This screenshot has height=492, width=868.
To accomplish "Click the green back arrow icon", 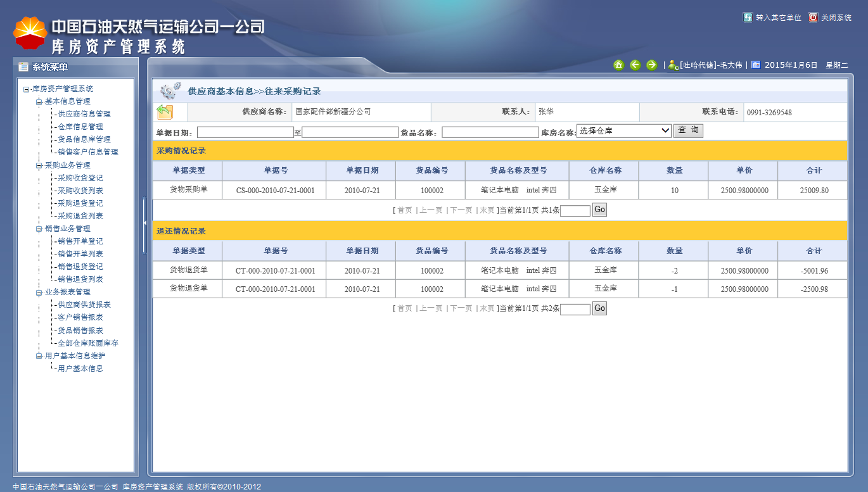I will (635, 65).
